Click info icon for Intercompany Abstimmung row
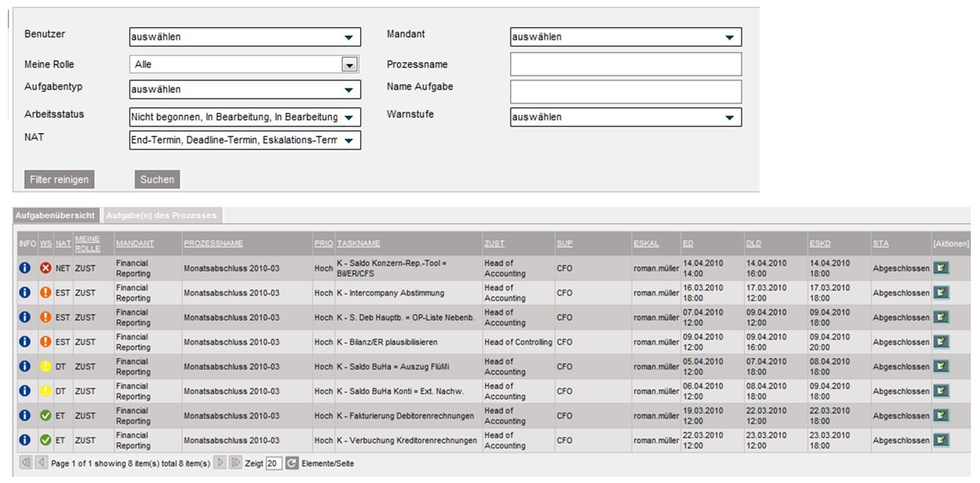Image resolution: width=980 pixels, height=483 pixels. pos(25,293)
